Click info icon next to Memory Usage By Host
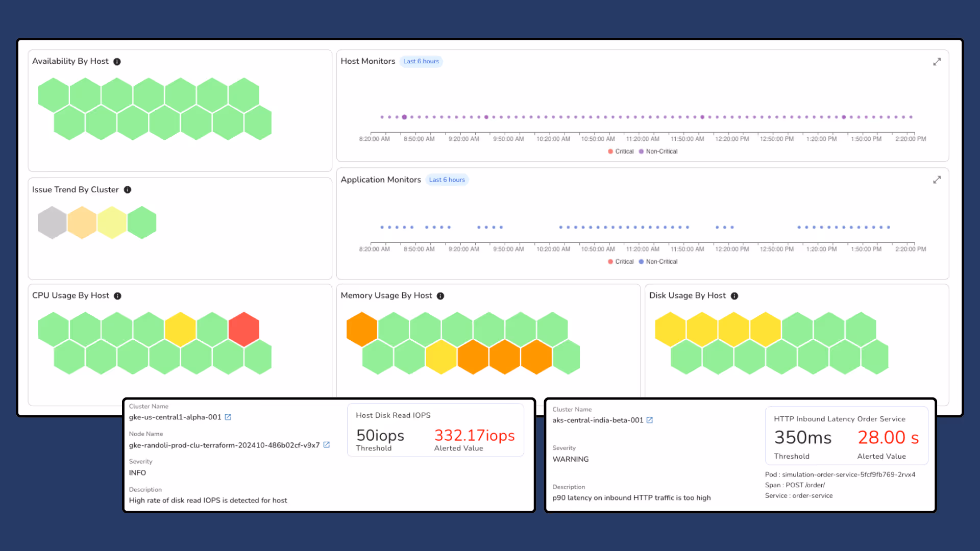Image resolution: width=980 pixels, height=551 pixels. click(440, 296)
